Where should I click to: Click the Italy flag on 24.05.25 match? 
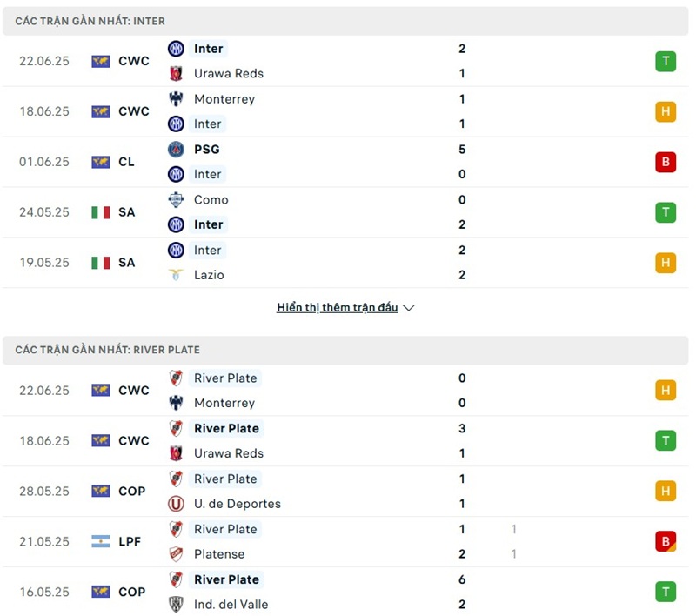pos(101,212)
